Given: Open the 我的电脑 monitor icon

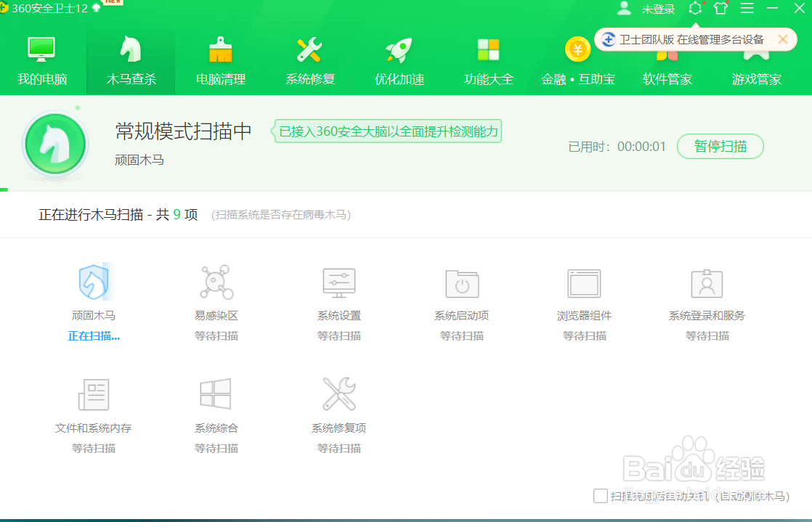Looking at the screenshot, I should pos(41,49).
